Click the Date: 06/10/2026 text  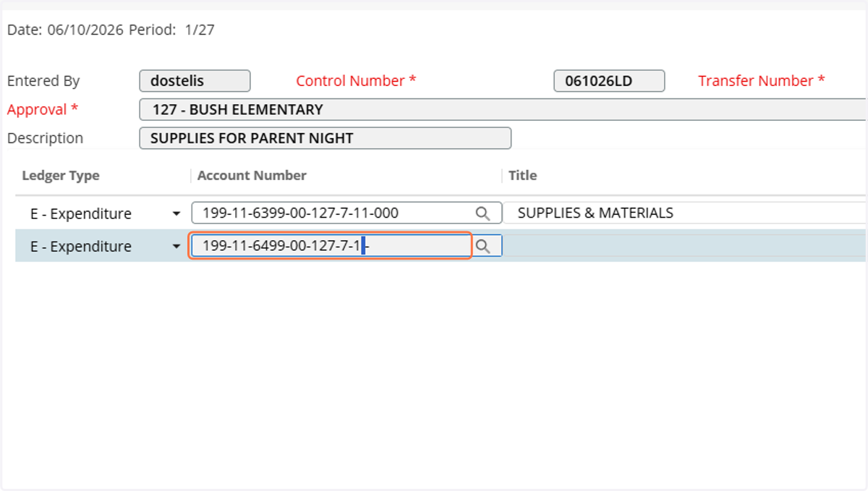(x=66, y=30)
